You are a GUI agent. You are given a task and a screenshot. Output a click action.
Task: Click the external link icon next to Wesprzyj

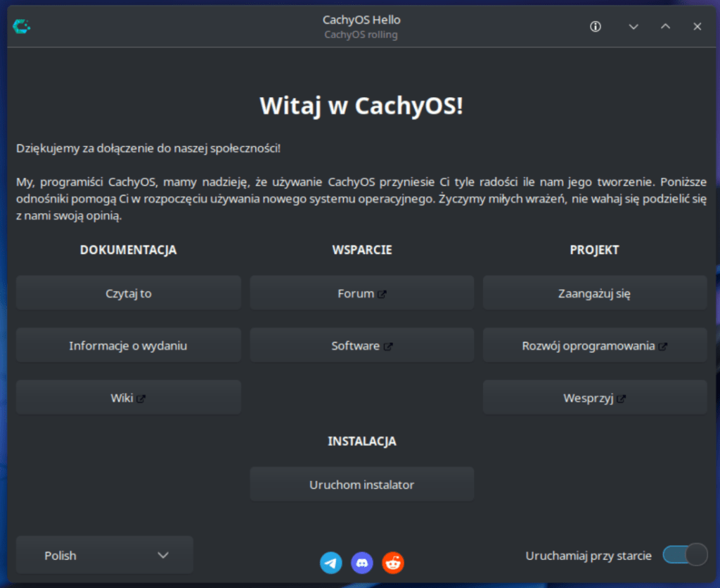point(622,398)
